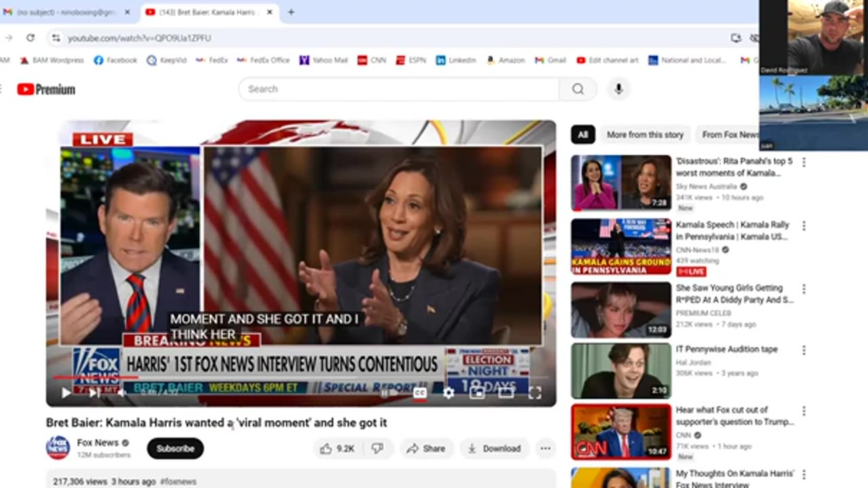This screenshot has width=868, height=488.
Task: Enter fullscreen video mode
Action: point(535,392)
